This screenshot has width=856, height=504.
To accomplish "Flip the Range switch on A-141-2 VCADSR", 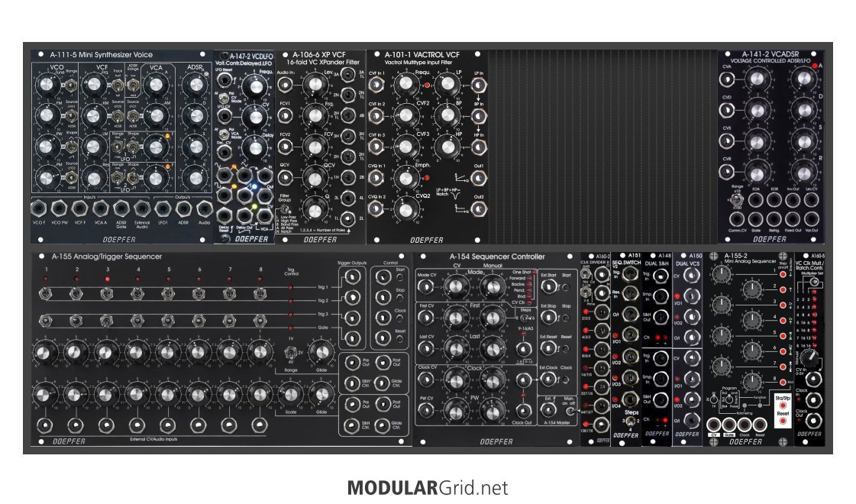I will tap(737, 200).
